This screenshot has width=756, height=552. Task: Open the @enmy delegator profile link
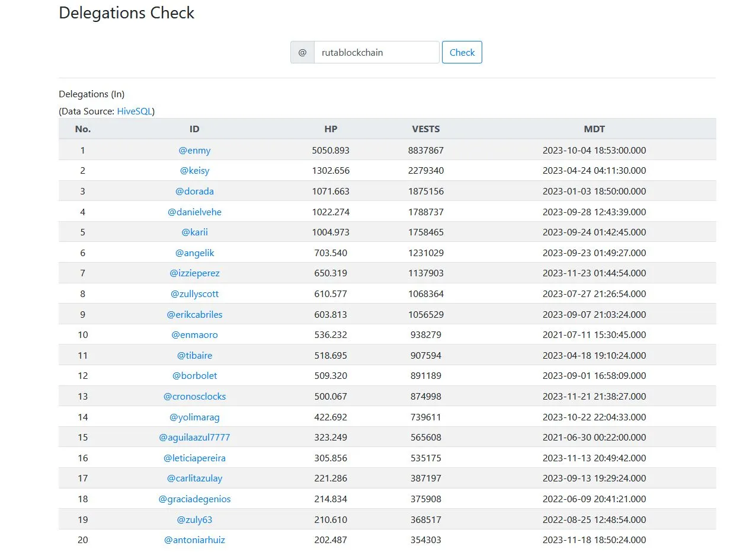click(194, 150)
